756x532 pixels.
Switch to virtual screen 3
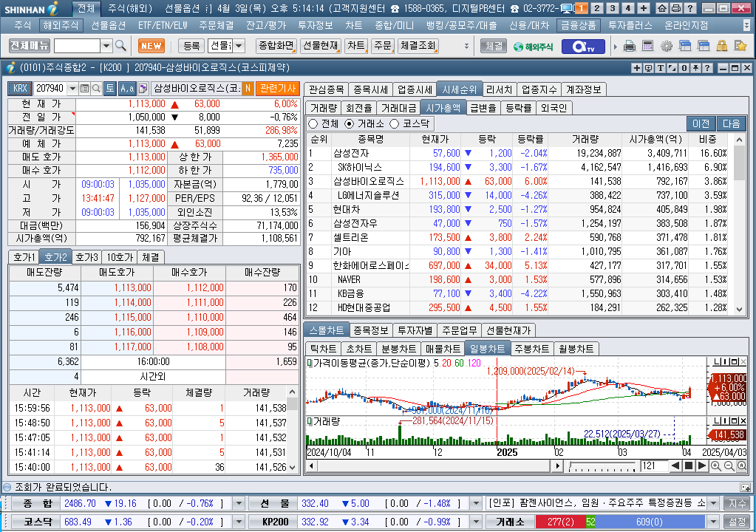coord(613,8)
